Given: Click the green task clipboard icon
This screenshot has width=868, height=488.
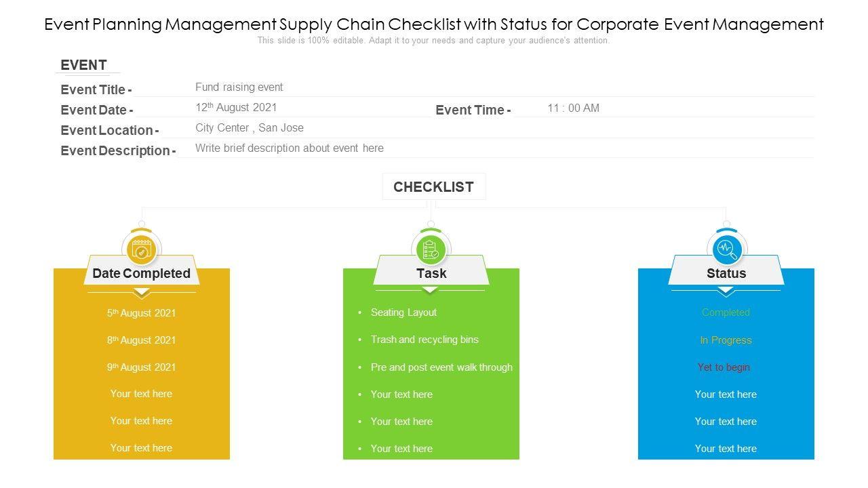Looking at the screenshot, I should tap(431, 251).
